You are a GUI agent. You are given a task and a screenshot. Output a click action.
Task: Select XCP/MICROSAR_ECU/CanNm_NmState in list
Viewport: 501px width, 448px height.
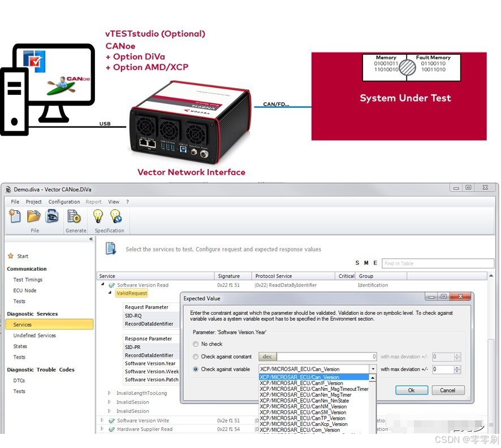click(304, 401)
